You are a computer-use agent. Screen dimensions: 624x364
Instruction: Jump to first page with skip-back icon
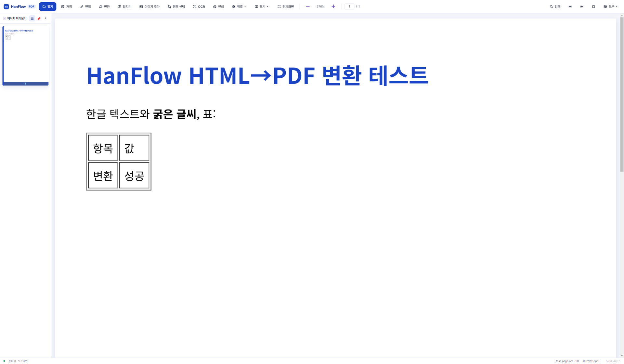pyautogui.click(x=570, y=6)
